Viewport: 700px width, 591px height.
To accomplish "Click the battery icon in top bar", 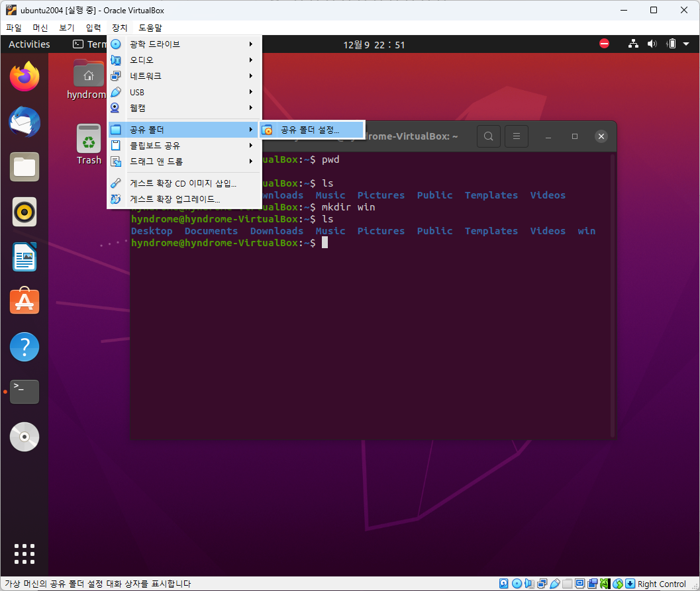I will [671, 44].
